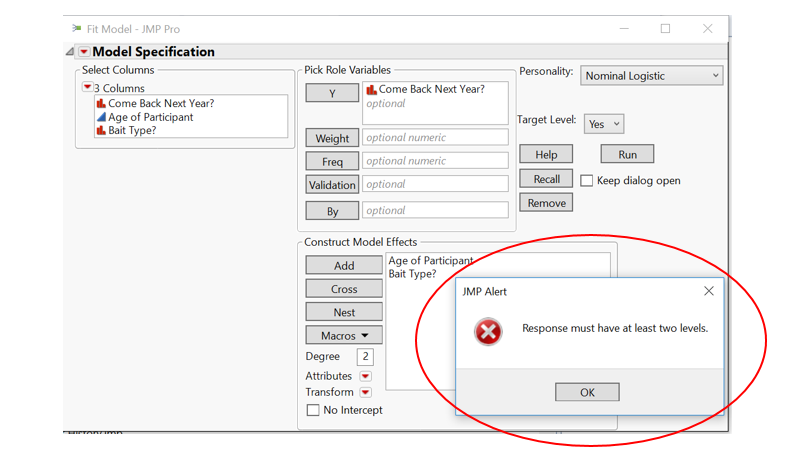Open the Transform red triangle menu

pyautogui.click(x=365, y=393)
